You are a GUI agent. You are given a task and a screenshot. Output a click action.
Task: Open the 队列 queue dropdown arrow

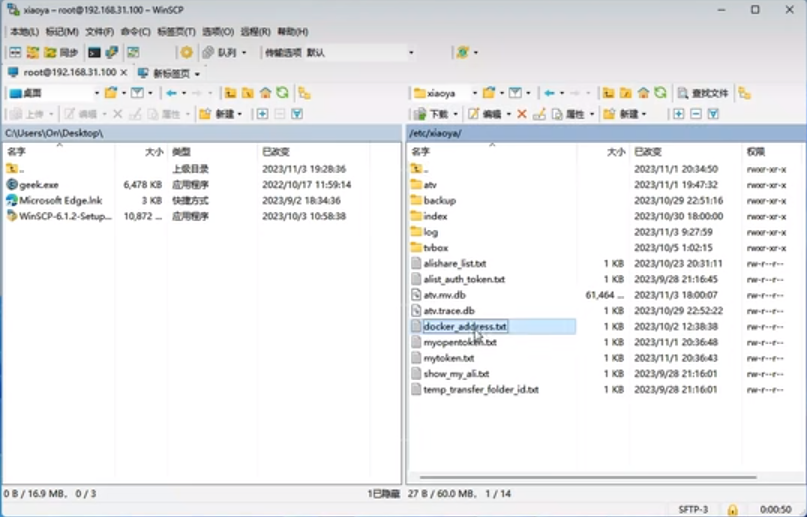[244, 52]
